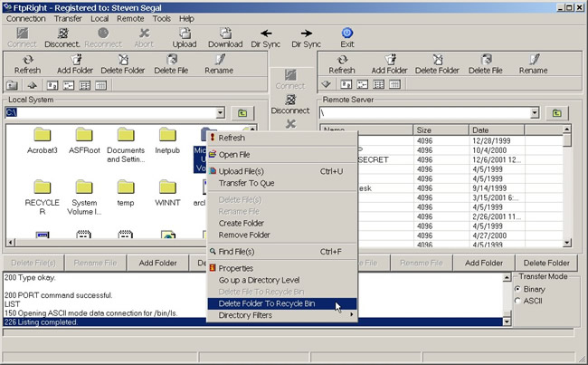The height and width of the screenshot is (365, 588).
Task: Click the left-arrow Dir Sync icon
Action: [x=266, y=38]
